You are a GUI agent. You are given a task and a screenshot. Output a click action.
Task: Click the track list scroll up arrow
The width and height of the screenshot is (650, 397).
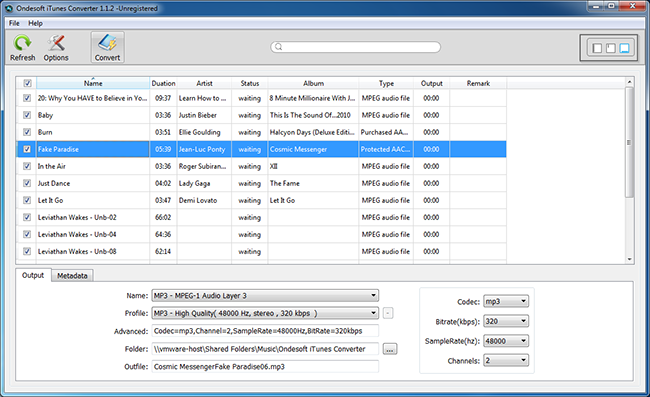point(629,82)
